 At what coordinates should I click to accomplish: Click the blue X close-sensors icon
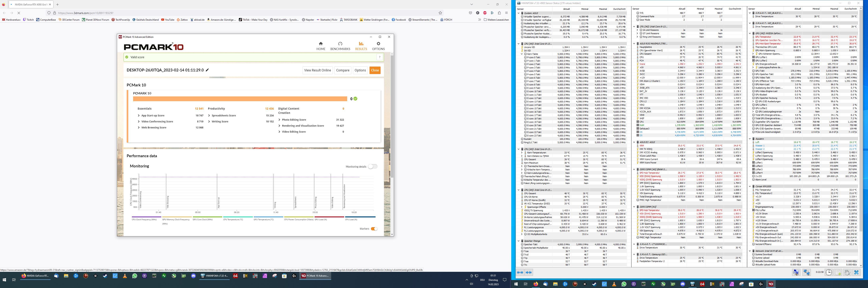[x=856, y=272]
